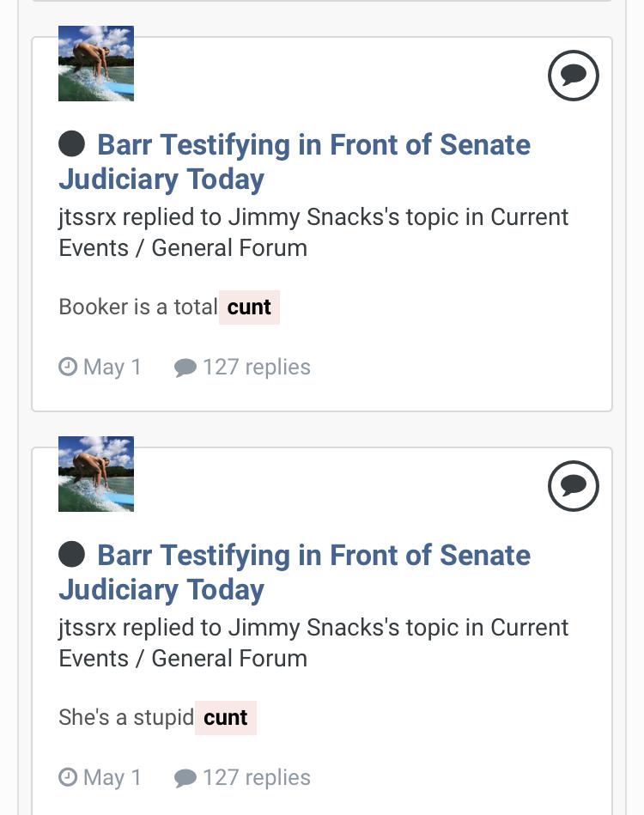Open the first surfer avatar thumbnail
The image size is (644, 815).
tap(96, 64)
